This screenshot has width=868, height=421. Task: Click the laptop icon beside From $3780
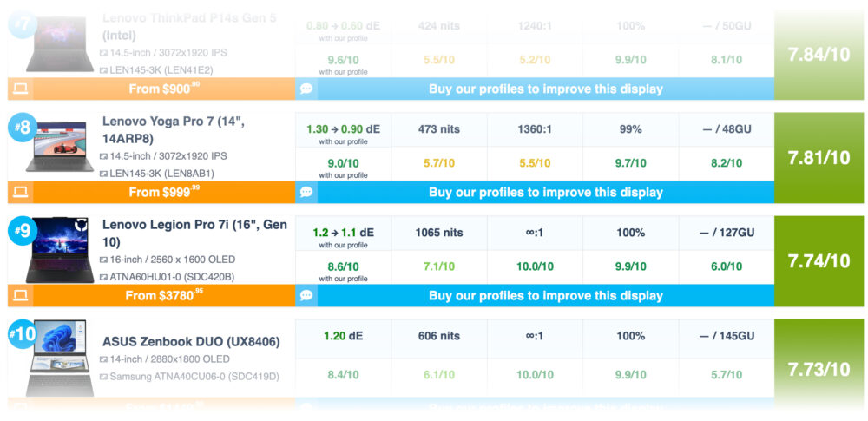(x=21, y=295)
